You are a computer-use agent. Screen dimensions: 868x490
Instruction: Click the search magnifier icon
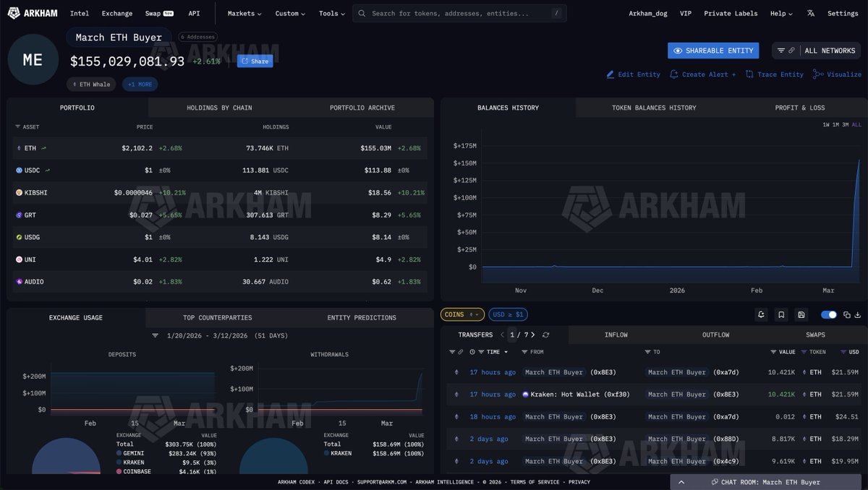coord(362,13)
